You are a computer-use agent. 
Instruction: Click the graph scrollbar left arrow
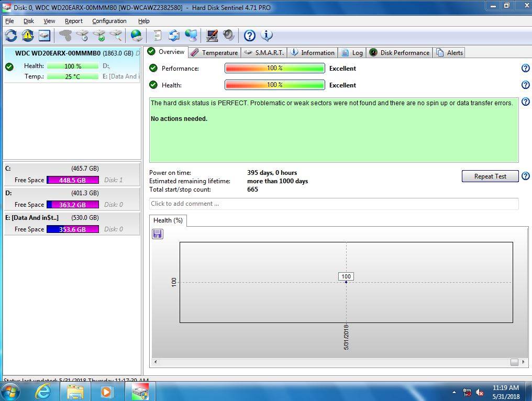coord(156,362)
